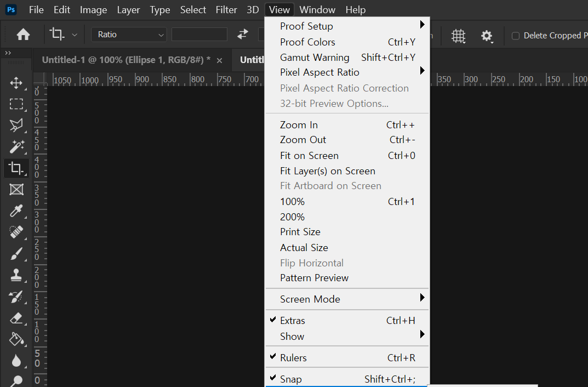Select the Dodge tool
The width and height of the screenshot is (588, 387).
(16, 380)
